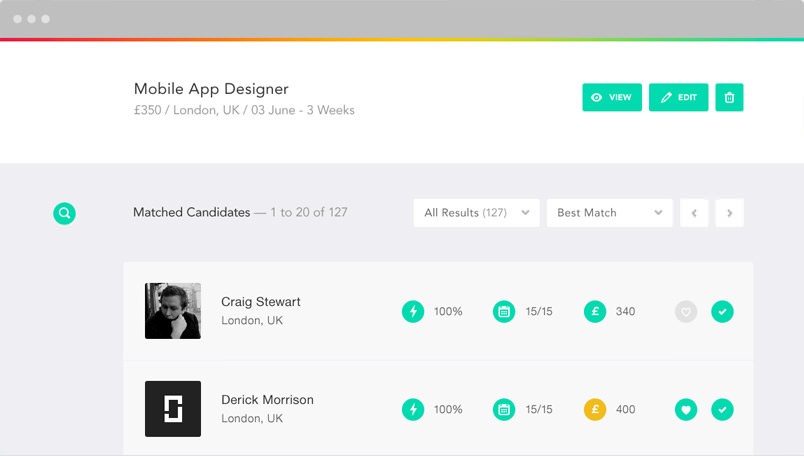Click Craig Stewart's calendar availability icon
The image size is (804, 456).
pyautogui.click(x=504, y=311)
